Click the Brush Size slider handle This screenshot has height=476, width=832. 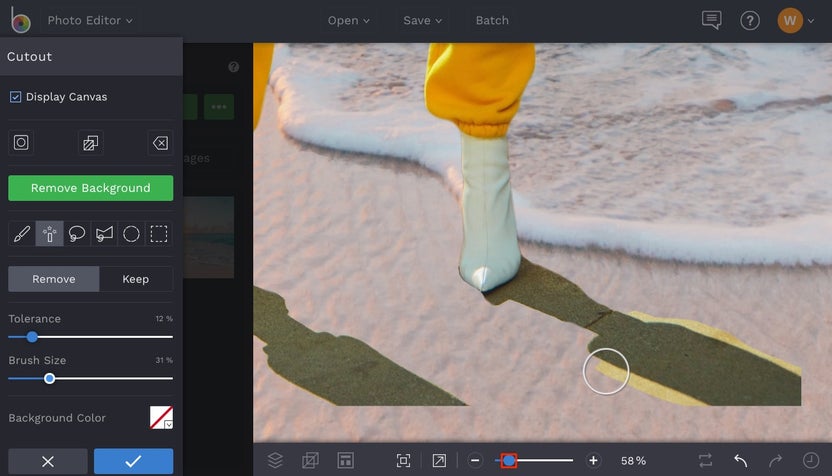[x=49, y=378]
